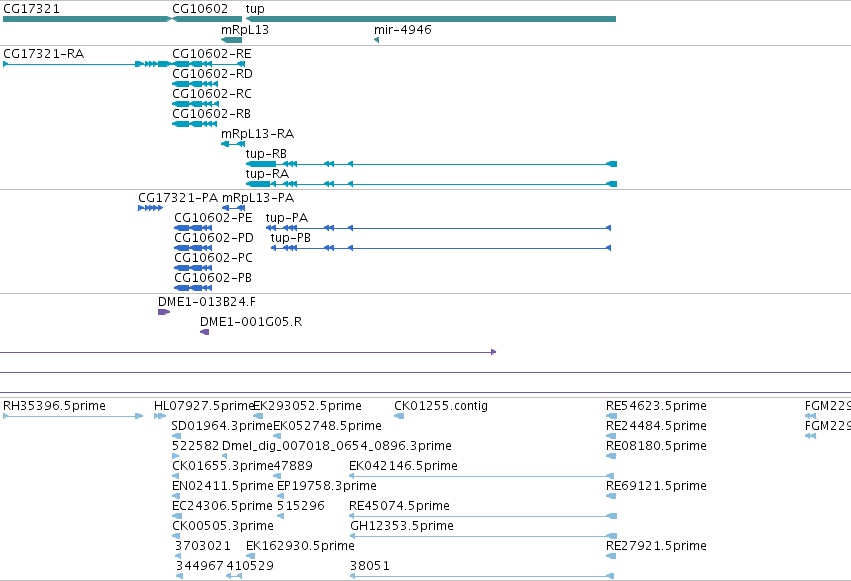This screenshot has width=851, height=581.
Task: Select transcript CG10602-RD
Action: pos(212,74)
